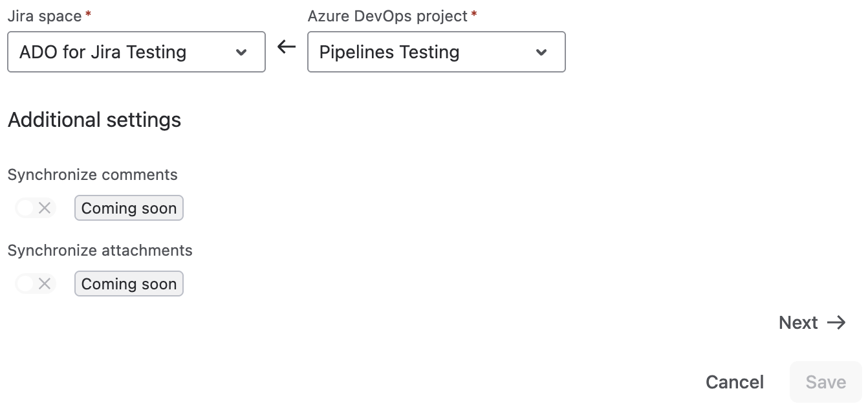Click the disabled Save button
This screenshot has height=413, width=868.
coord(826,382)
